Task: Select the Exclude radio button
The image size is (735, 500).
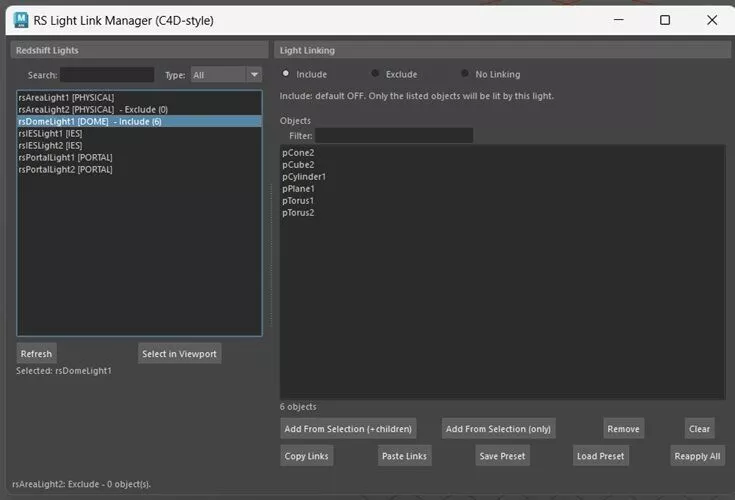Action: click(375, 74)
